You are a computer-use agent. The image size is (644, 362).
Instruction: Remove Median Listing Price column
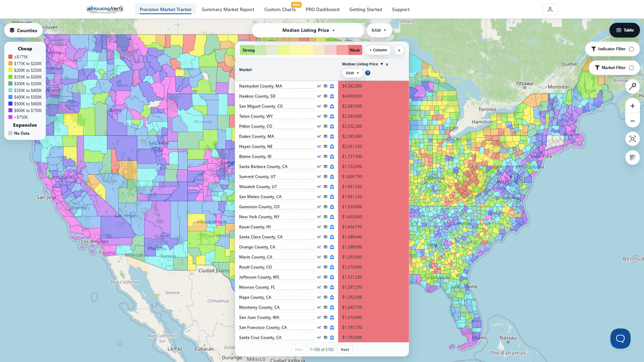387,64
